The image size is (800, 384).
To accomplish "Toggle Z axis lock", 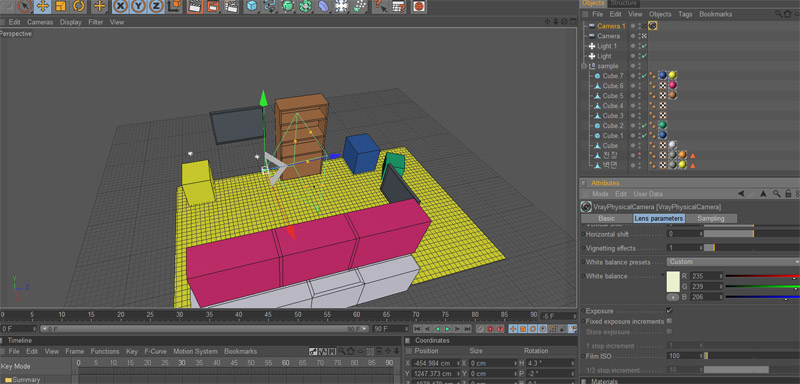I will point(157,6).
